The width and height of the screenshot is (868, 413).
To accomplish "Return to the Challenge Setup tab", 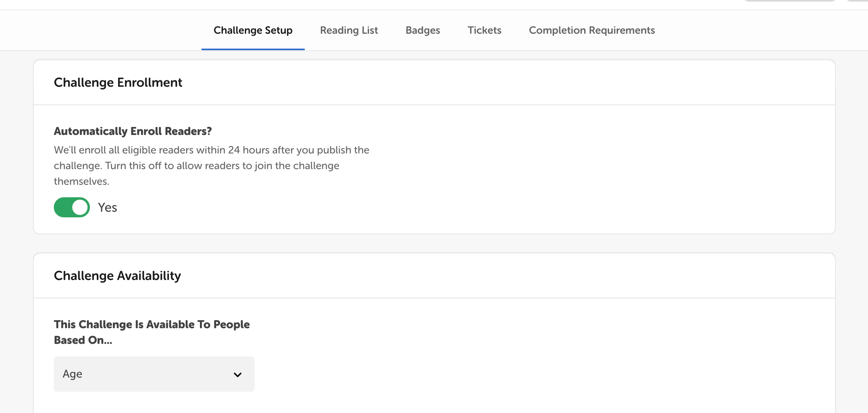I will [253, 30].
